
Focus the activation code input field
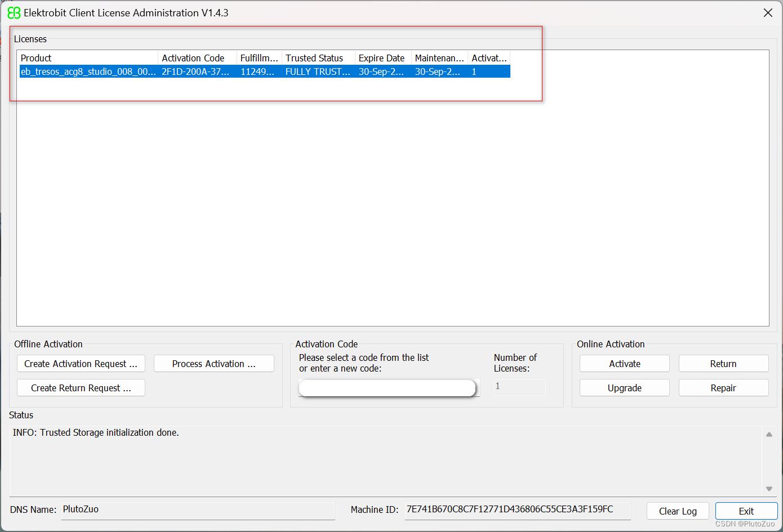pos(388,388)
